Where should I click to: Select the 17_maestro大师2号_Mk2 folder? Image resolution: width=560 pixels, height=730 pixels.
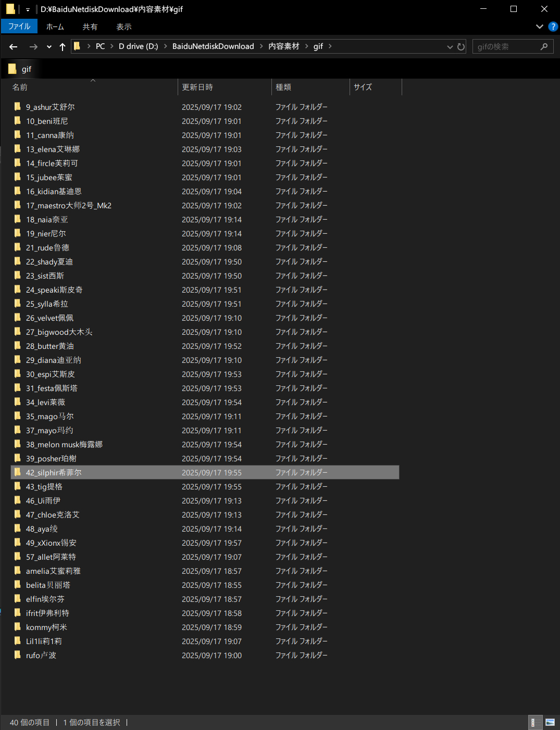coord(69,206)
